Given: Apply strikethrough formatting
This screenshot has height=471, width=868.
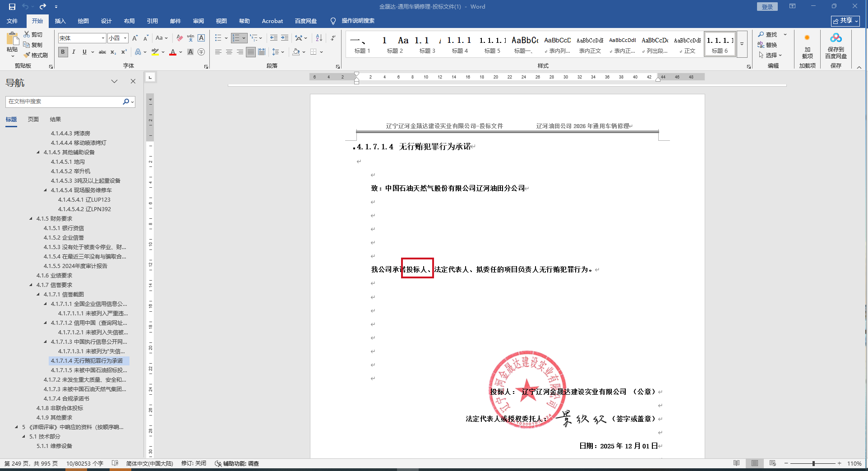Looking at the screenshot, I should tap(102, 52).
